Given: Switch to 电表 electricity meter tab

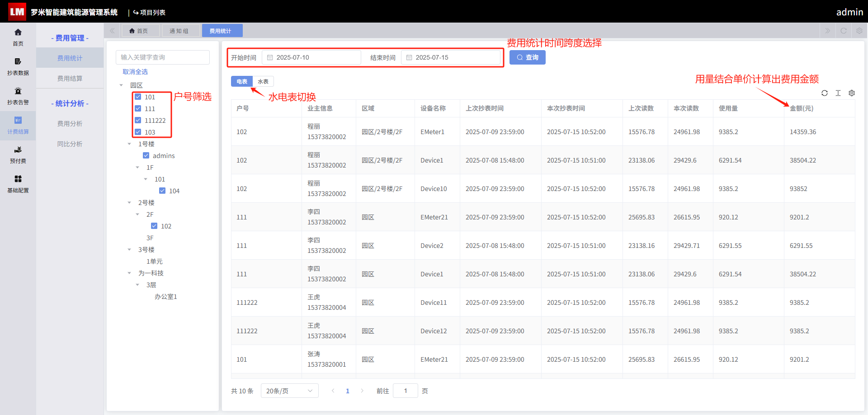Looking at the screenshot, I should pos(242,81).
